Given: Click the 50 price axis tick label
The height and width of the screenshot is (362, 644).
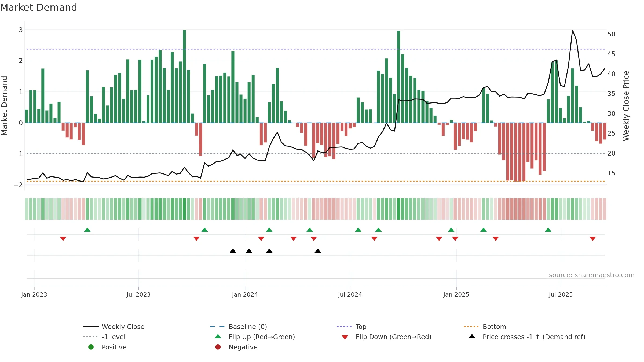Looking at the screenshot, I should pos(612,34).
